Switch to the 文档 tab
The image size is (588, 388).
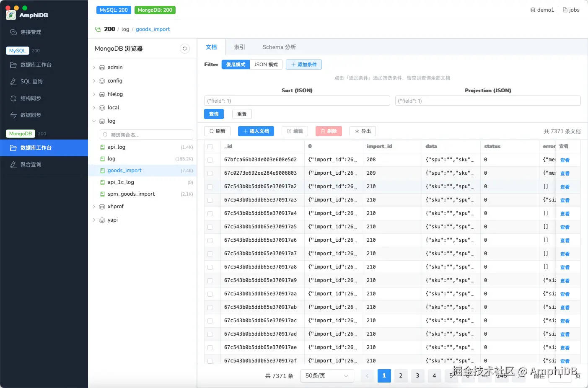[211, 47]
